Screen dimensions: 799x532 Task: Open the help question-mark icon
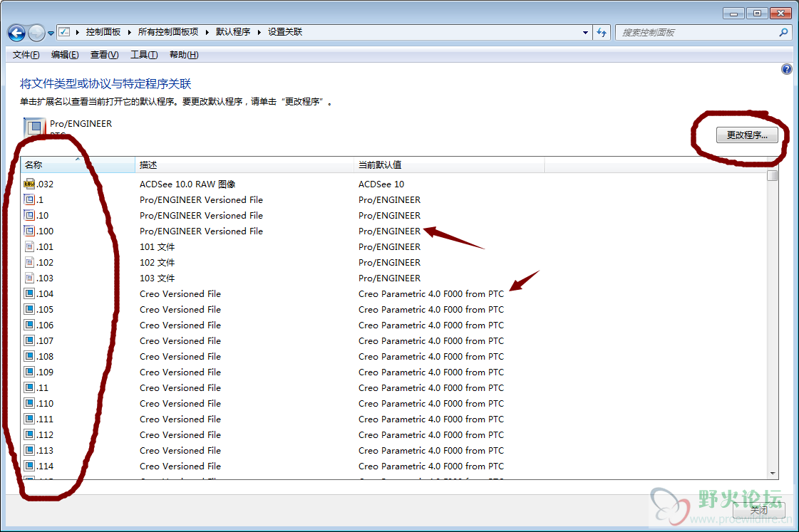(x=787, y=69)
